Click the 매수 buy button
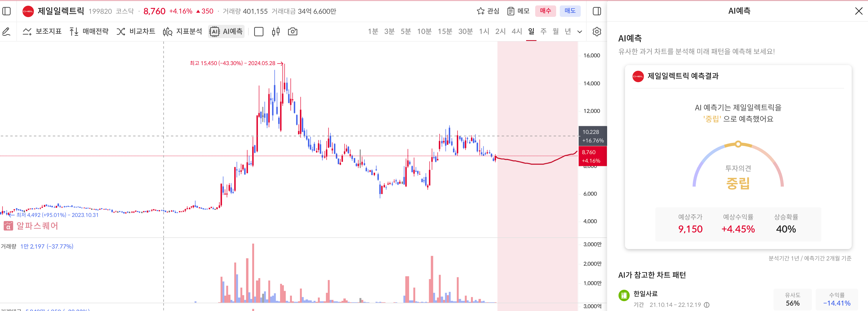Image resolution: width=868 pixels, height=311 pixels. tap(546, 11)
